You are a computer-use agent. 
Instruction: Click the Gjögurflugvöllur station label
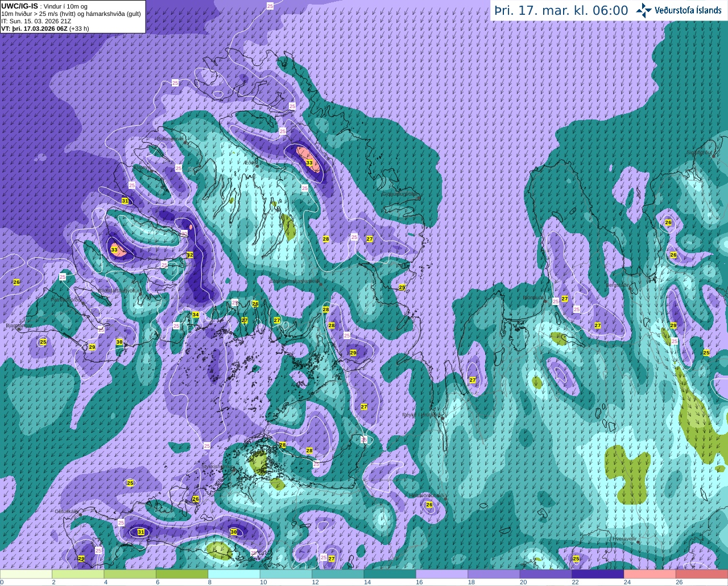[x=400, y=193]
